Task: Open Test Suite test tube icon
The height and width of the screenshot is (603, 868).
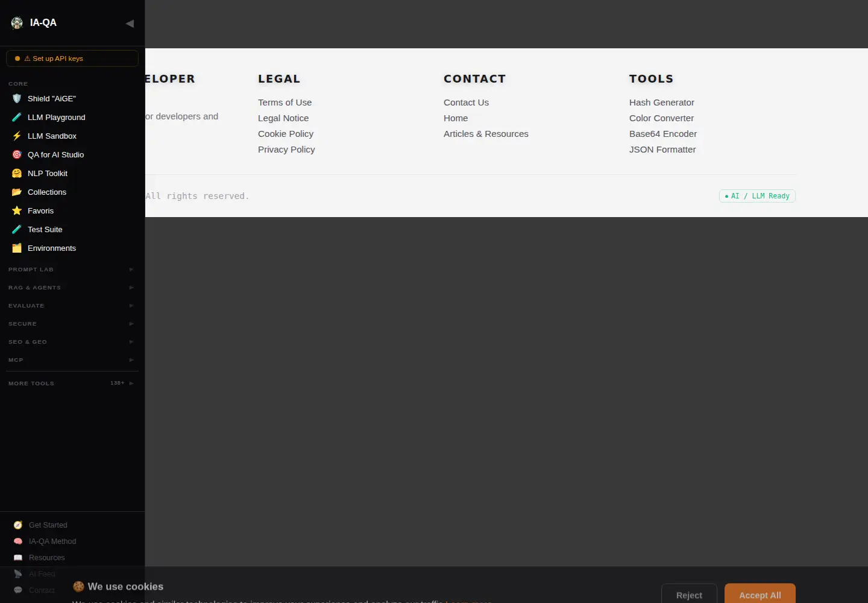Action: pyautogui.click(x=17, y=229)
